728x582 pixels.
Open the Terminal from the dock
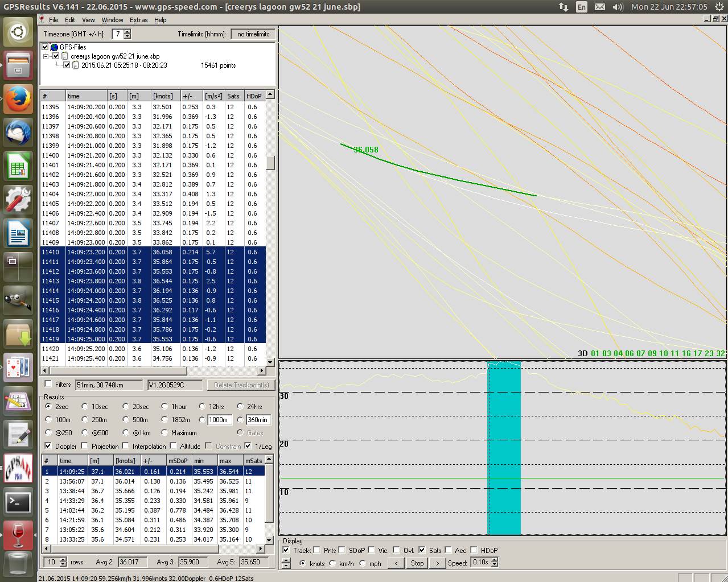point(18,502)
